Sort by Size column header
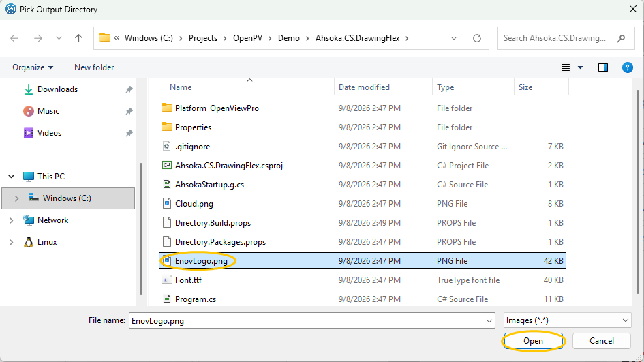The width and height of the screenshot is (644, 362). (x=525, y=87)
